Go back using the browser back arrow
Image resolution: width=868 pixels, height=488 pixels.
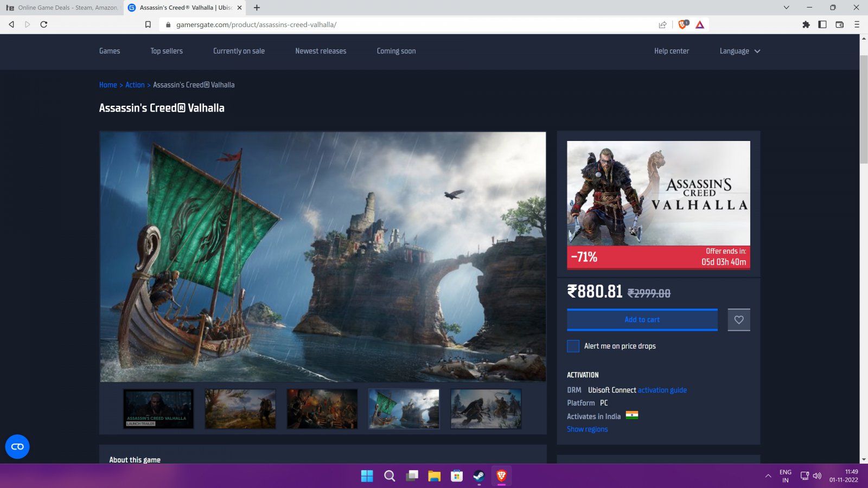point(11,24)
